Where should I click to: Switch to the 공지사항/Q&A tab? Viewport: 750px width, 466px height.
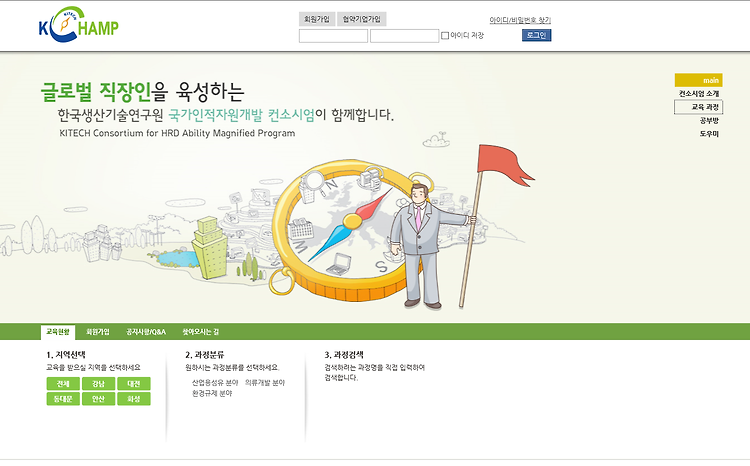pyautogui.click(x=146, y=332)
